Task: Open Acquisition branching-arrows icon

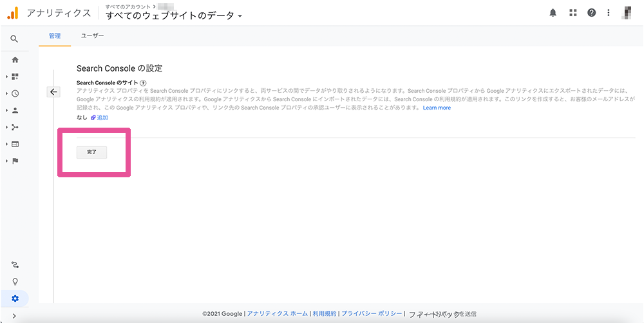Action: (15, 128)
